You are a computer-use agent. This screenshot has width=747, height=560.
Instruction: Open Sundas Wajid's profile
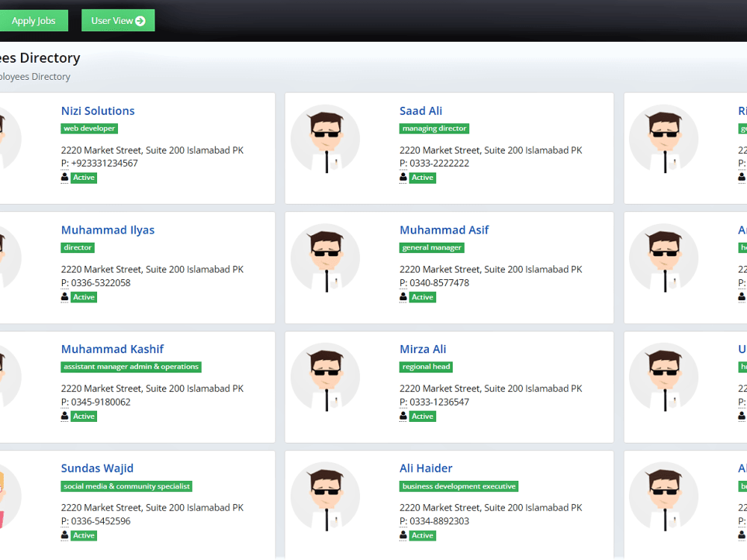click(97, 468)
